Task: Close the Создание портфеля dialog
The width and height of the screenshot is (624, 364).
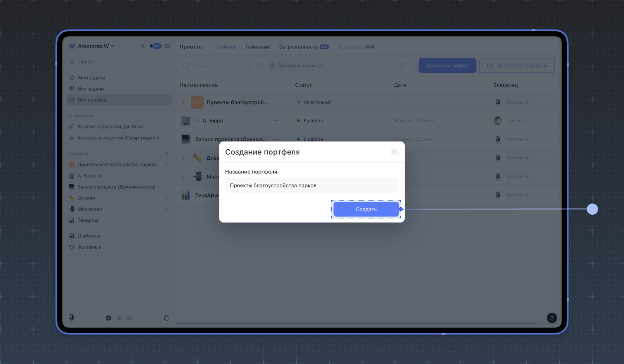Action: point(394,152)
